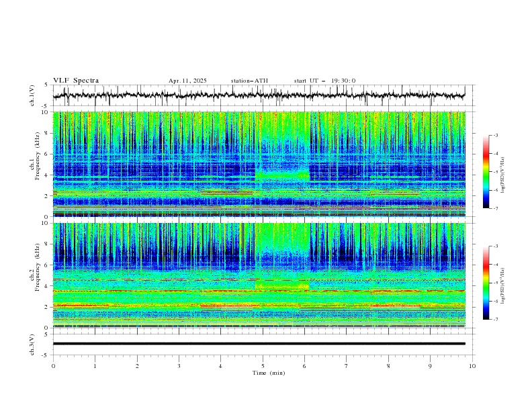Image resolution: width=532 pixels, height=411 pixels.
Task: Click the ch.3 flat black voltage trace
Action: [259, 344]
